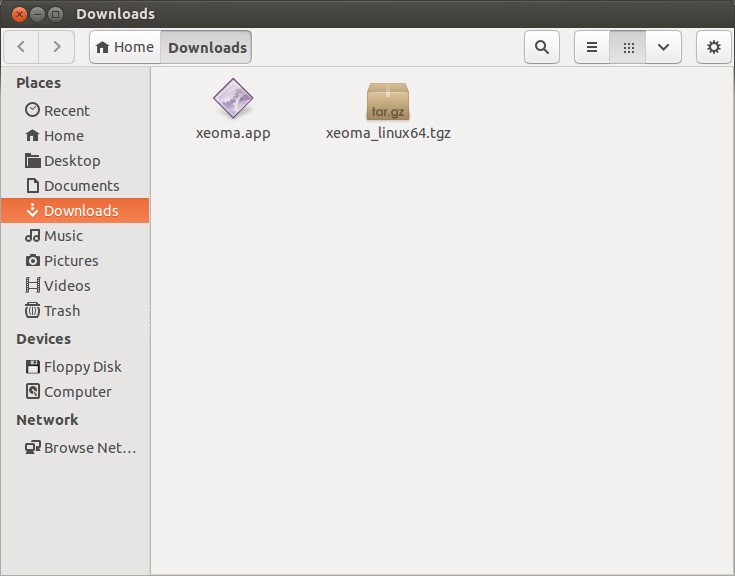Open Desktop folder from sidebar

[71, 161]
